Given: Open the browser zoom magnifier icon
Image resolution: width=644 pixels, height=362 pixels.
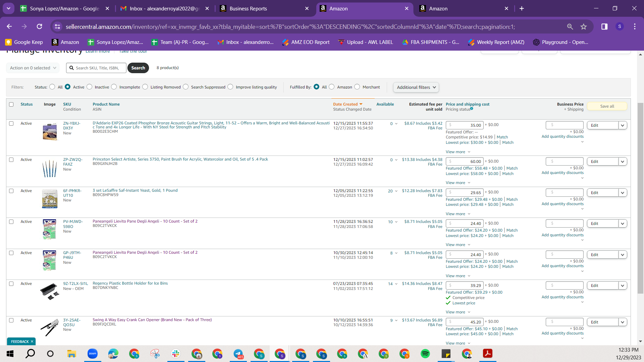Looking at the screenshot, I should [570, 26].
